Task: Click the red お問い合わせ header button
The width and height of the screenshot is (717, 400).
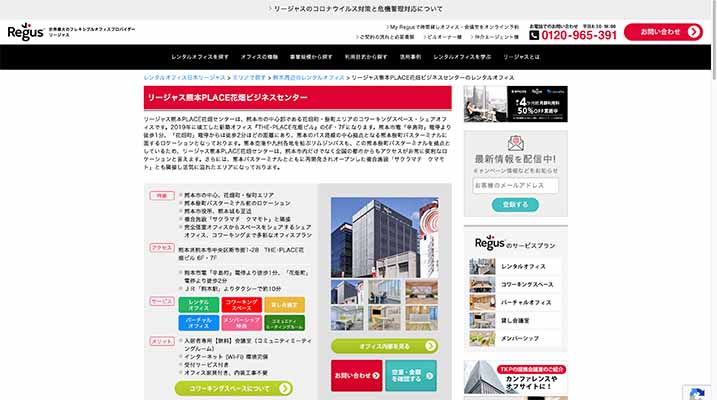Action: point(663,32)
